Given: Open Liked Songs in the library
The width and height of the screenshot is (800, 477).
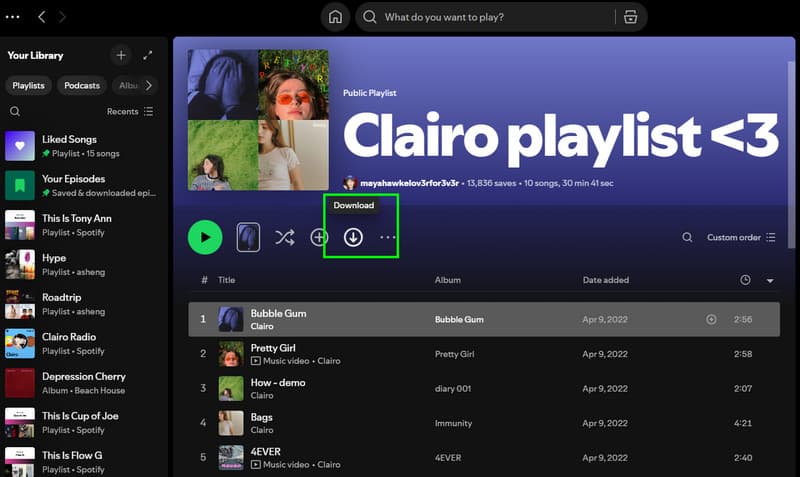Looking at the screenshot, I should pos(84,146).
